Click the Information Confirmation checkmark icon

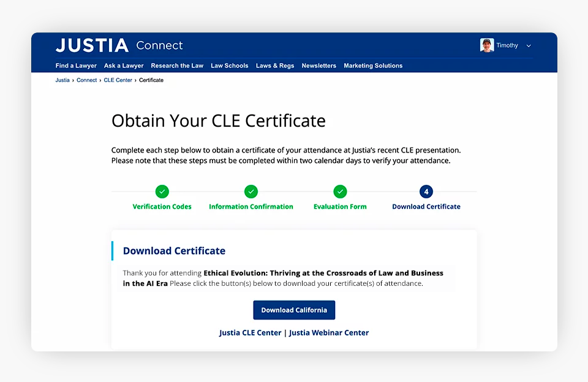pyautogui.click(x=251, y=192)
